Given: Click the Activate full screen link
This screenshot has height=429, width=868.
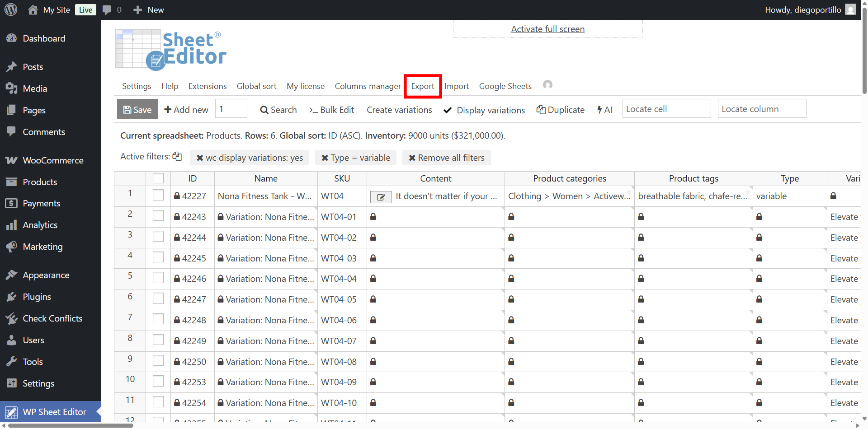Looking at the screenshot, I should click(547, 29).
